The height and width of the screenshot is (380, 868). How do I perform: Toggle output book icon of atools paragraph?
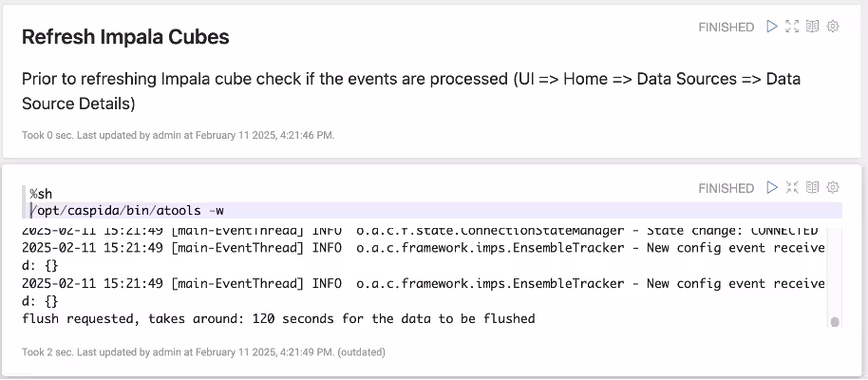(813, 187)
